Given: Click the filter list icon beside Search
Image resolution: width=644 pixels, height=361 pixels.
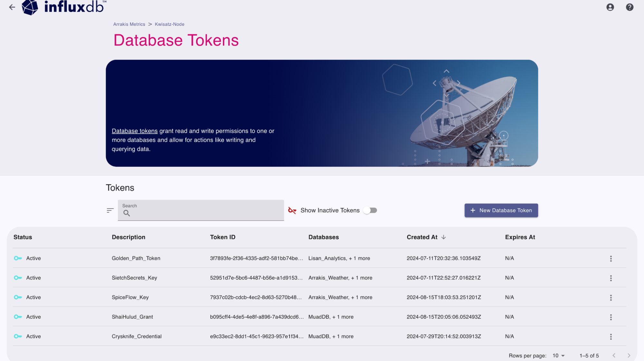Looking at the screenshot, I should [x=110, y=210].
